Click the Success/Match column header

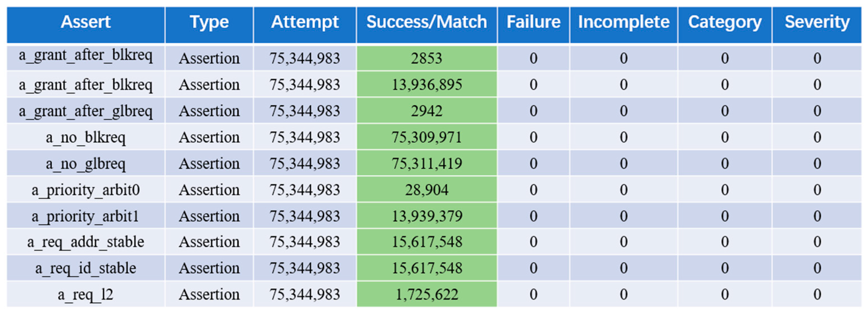pos(427,23)
